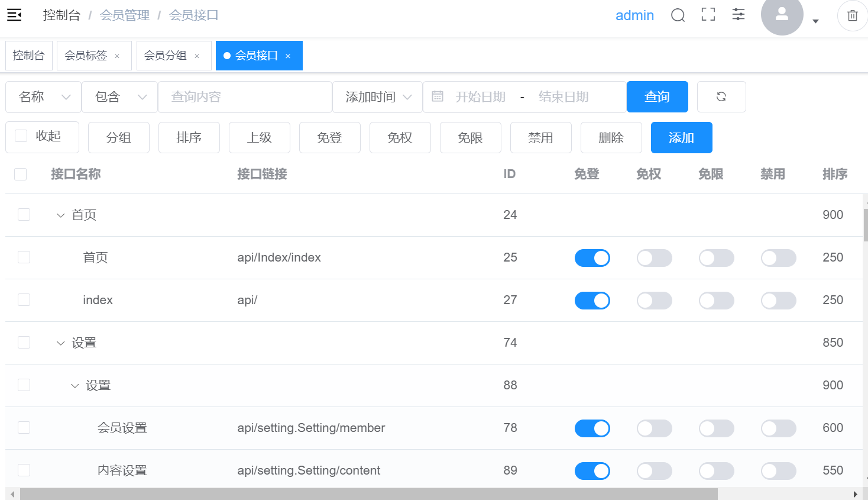Screen dimensions: 868x500
Task: Check the row checkbox for ID 74
Action: point(24,342)
